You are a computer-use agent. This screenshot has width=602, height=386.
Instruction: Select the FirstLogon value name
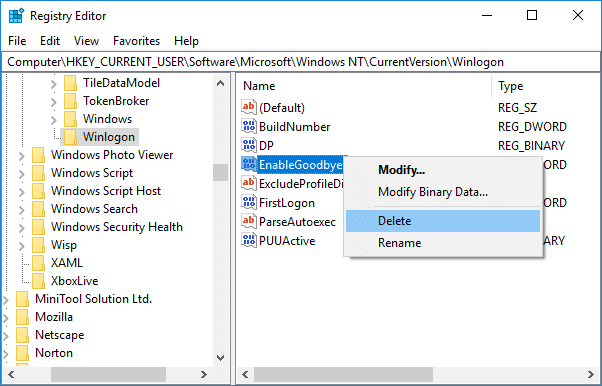point(287,203)
